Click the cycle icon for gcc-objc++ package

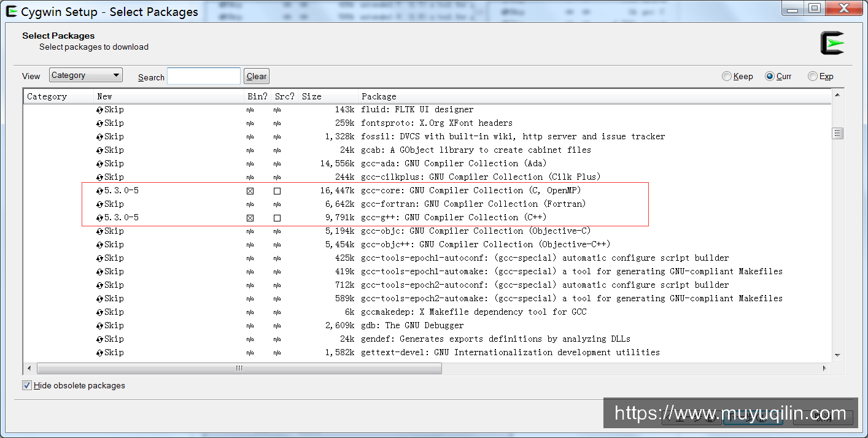click(99, 245)
